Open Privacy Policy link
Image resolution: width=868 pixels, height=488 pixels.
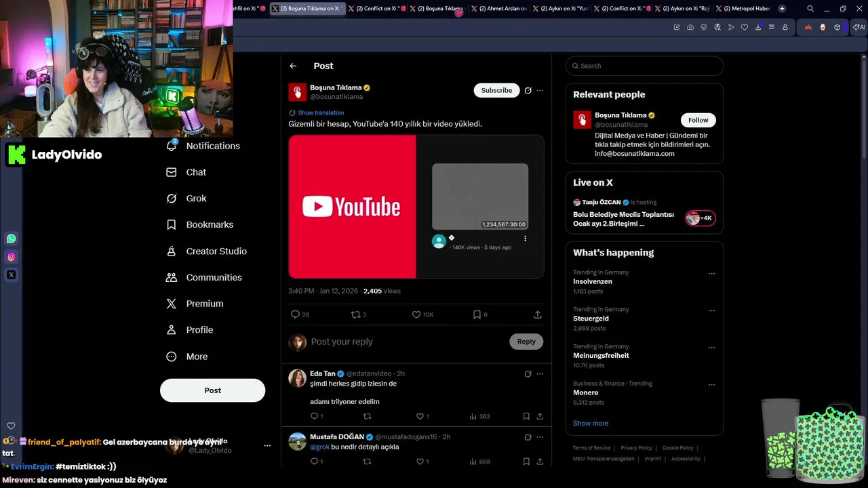click(636, 448)
